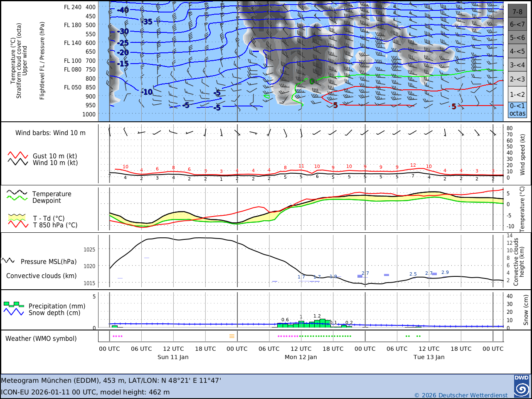The image size is (532, 399).
Task: Select the 7-8 octas cloud cover swatch
Action: 517,11
